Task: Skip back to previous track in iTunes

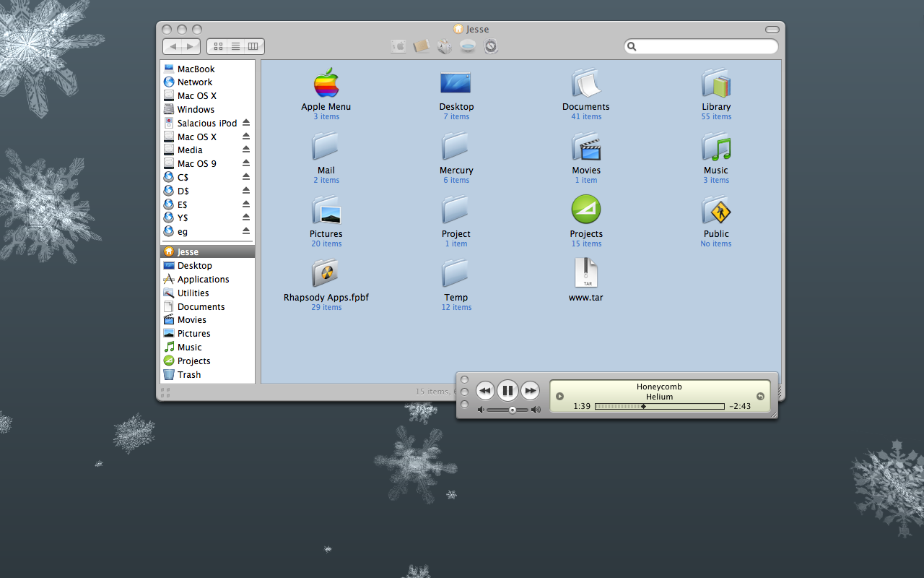Action: (x=485, y=391)
